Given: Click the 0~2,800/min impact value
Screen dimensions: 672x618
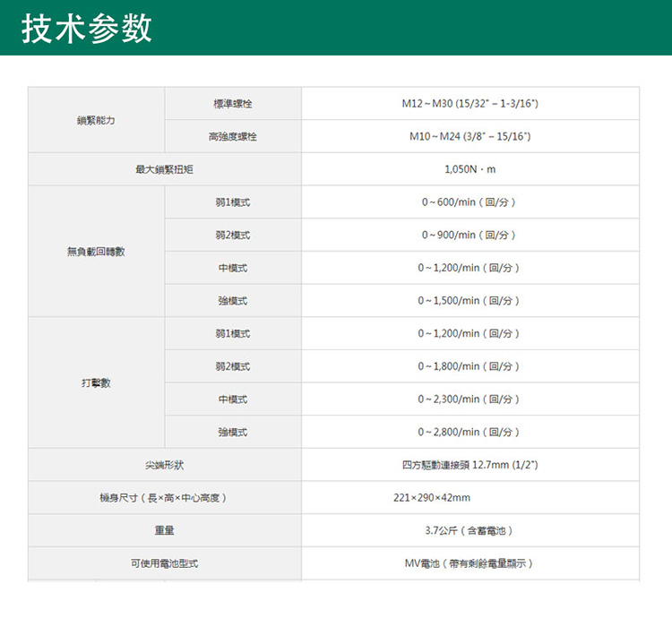Looking at the screenshot, I should pos(470,432).
